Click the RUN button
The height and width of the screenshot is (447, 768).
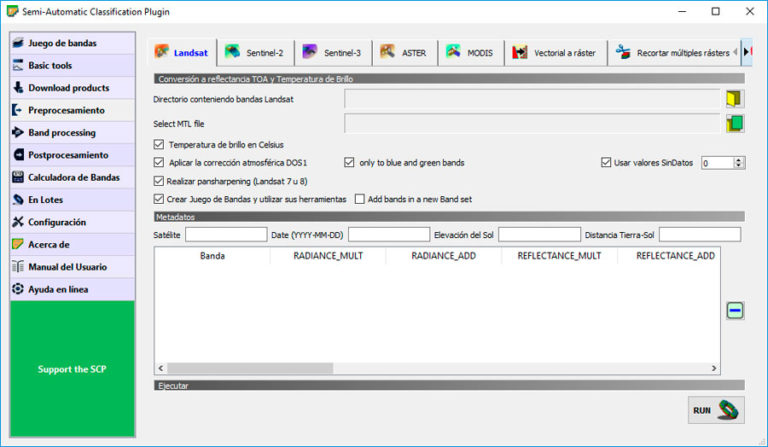716,410
